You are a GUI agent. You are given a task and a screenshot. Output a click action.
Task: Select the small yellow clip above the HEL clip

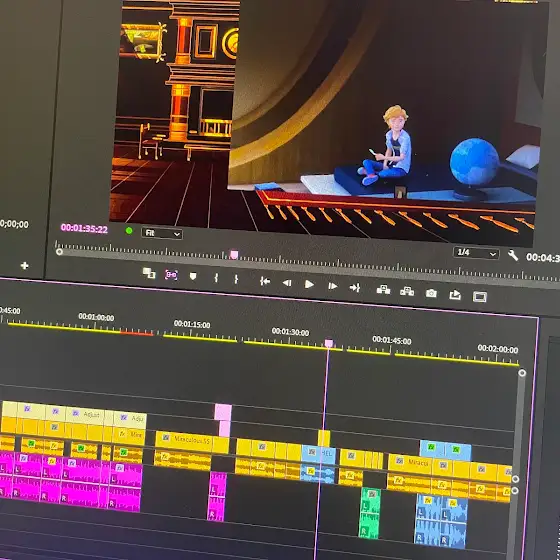point(324,438)
